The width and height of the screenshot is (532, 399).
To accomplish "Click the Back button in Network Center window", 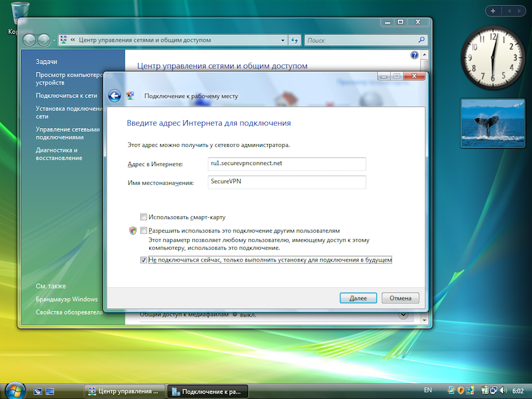I will click(29, 40).
